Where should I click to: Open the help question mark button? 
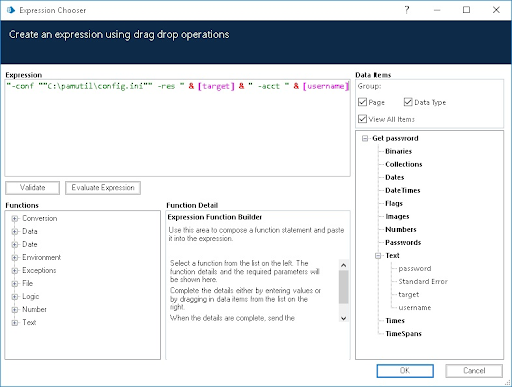coord(407,10)
